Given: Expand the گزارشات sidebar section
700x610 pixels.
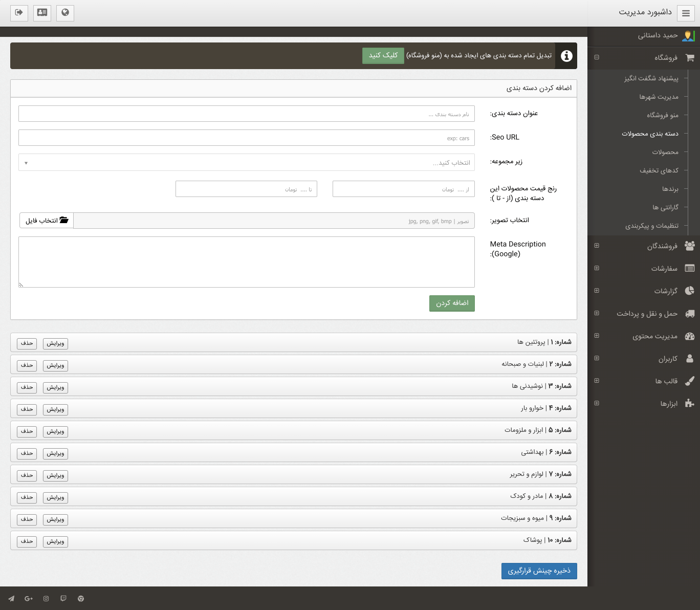Looking at the screenshot, I should (597, 291).
